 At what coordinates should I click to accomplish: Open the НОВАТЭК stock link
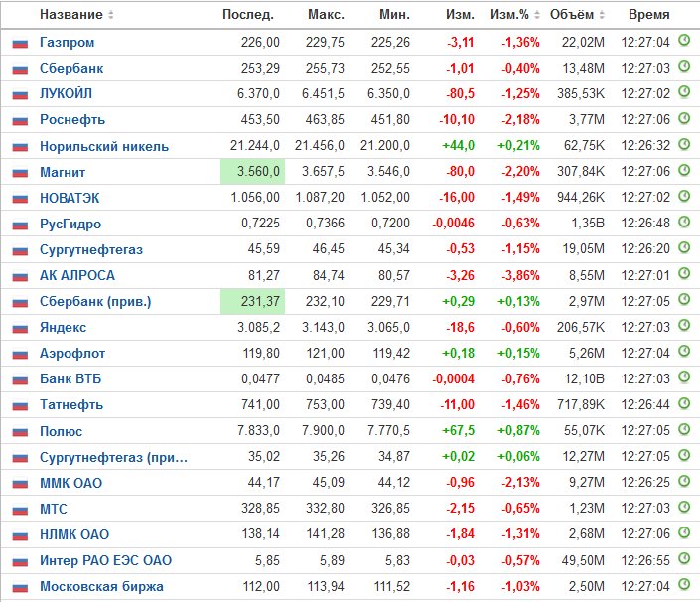click(70, 198)
